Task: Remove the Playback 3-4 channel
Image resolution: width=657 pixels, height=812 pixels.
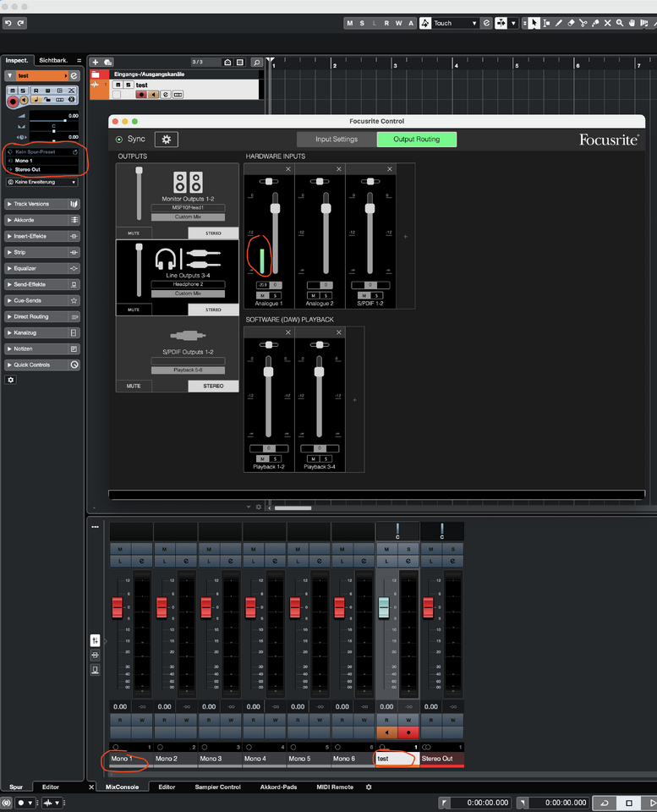Action: (x=338, y=332)
